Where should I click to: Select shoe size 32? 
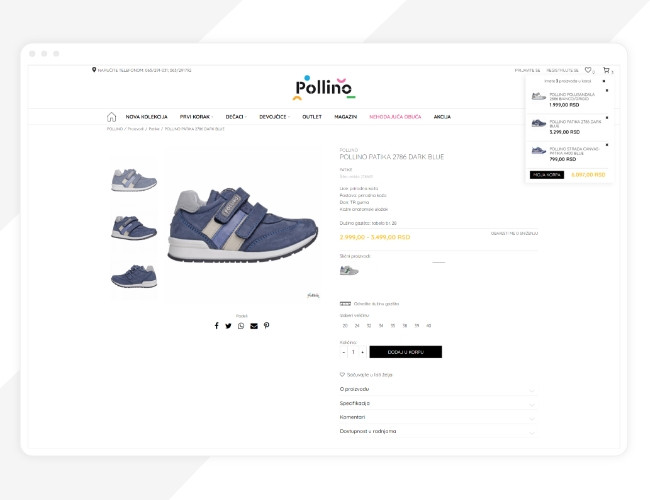[369, 326]
